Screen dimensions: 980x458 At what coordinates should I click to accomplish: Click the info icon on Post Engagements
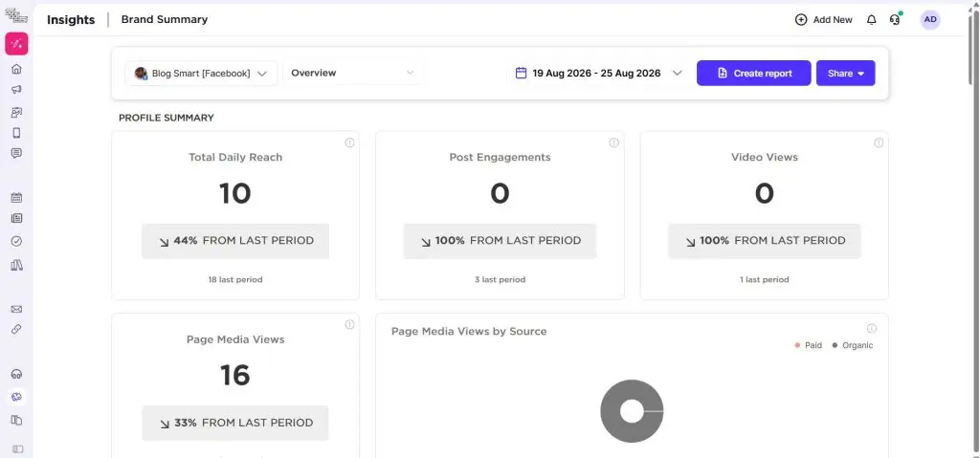click(x=613, y=142)
